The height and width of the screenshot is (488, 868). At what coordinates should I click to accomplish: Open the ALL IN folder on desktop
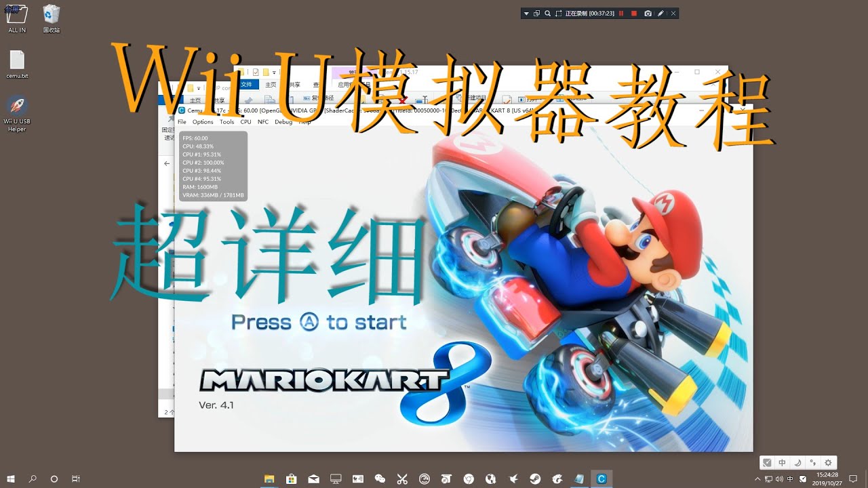tap(17, 18)
